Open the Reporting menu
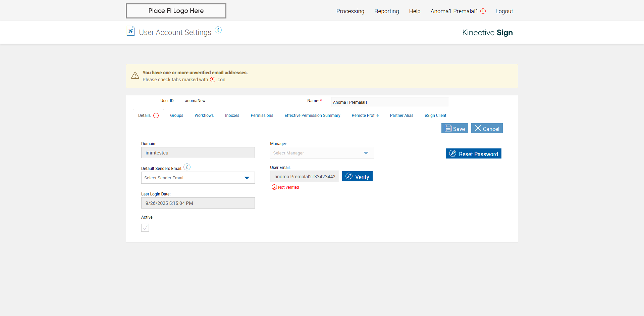The width and height of the screenshot is (644, 316). click(386, 11)
